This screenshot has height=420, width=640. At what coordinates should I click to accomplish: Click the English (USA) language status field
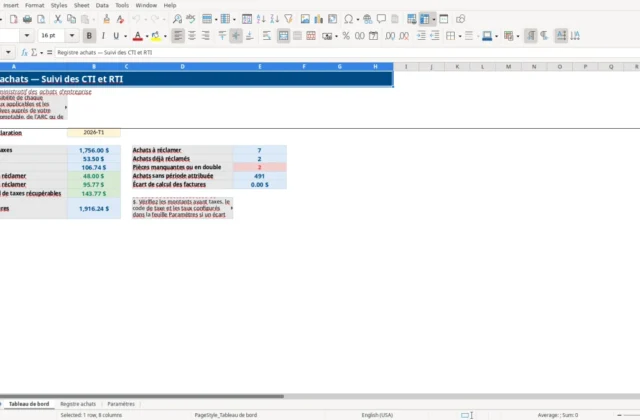[x=377, y=415]
